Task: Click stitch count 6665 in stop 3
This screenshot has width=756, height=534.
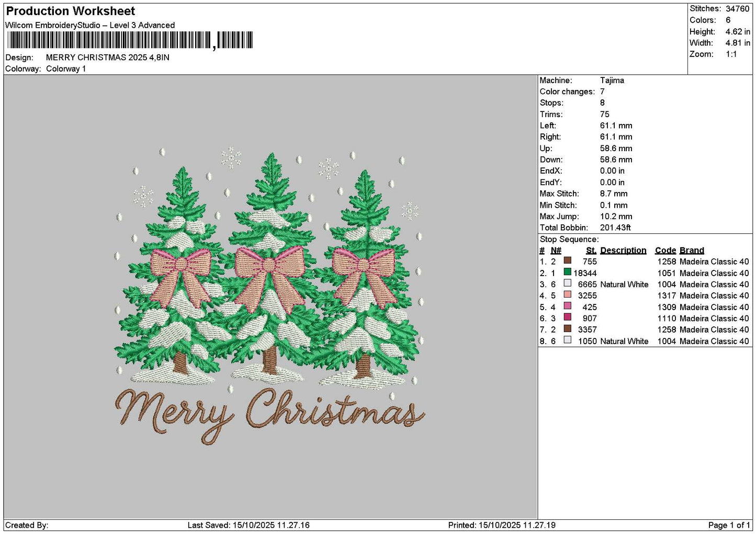Action: pyautogui.click(x=587, y=285)
